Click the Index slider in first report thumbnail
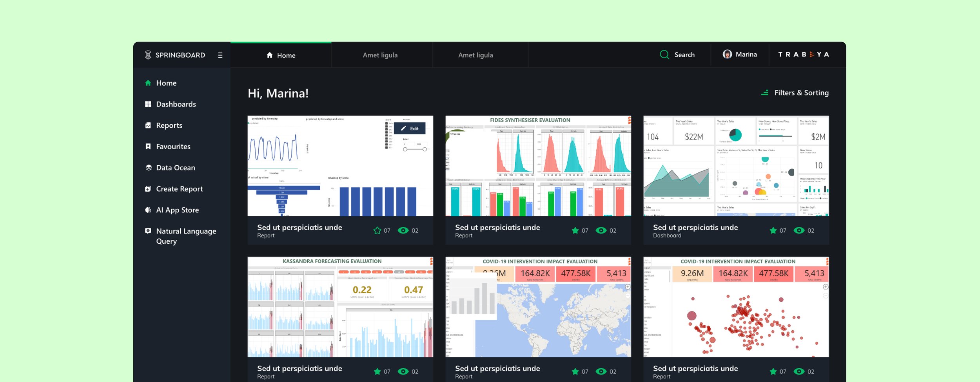 click(x=415, y=149)
